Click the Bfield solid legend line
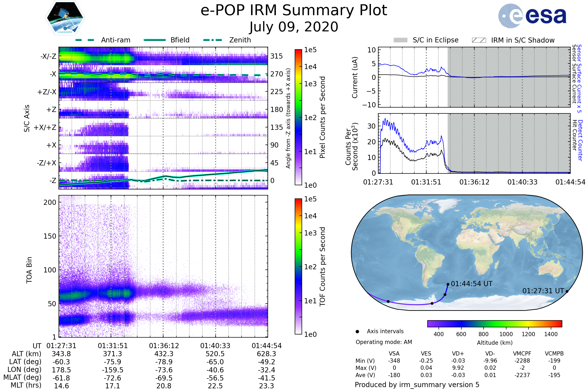Image resolution: width=588 pixels, height=392 pixels. (155, 40)
